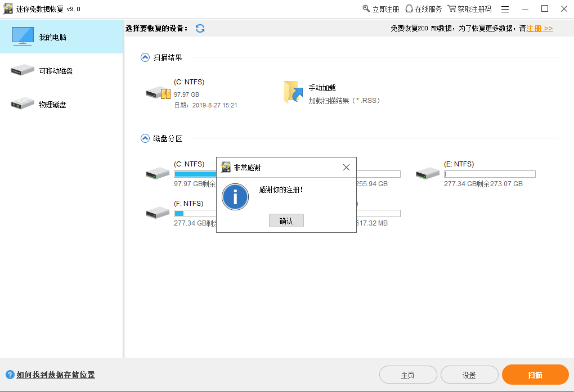Screen dimensions: 574x392
Task: Click the help question mark icon
Action: coord(10,375)
